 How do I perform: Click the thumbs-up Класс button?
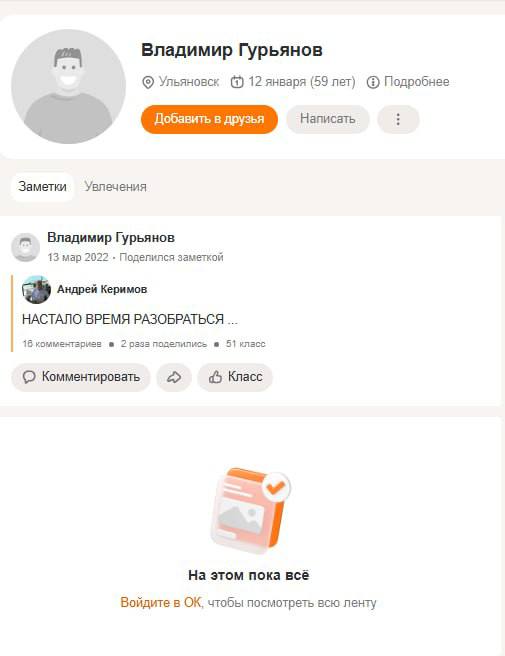(x=235, y=377)
